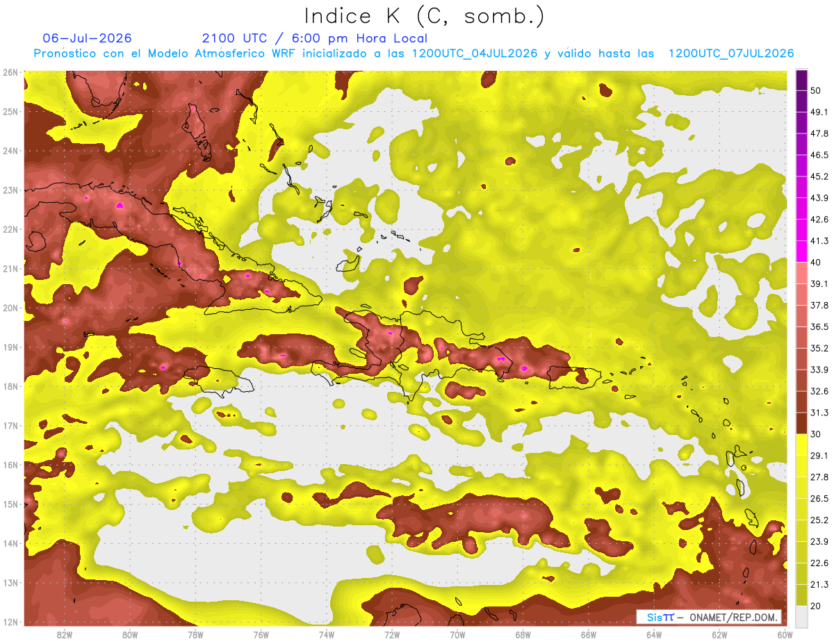The width and height of the screenshot is (834, 644).
Task: Click the "66W" longitude label
Action: coord(588,635)
